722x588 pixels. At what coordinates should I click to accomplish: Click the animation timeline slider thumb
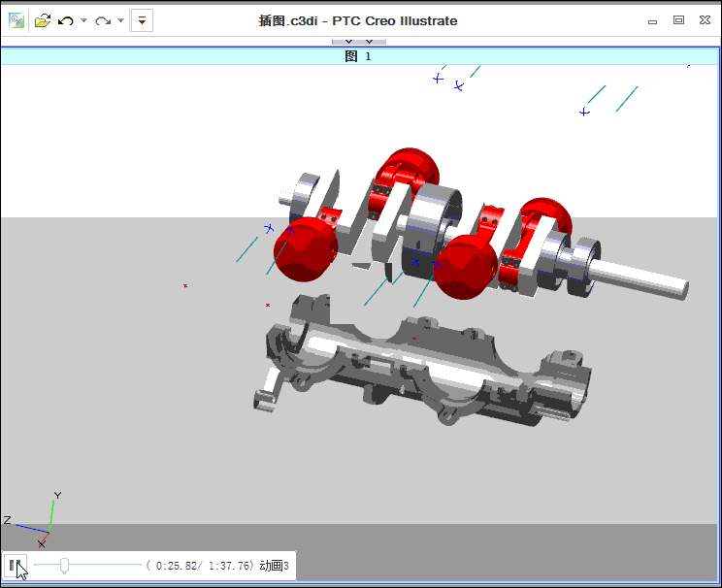pos(64,566)
